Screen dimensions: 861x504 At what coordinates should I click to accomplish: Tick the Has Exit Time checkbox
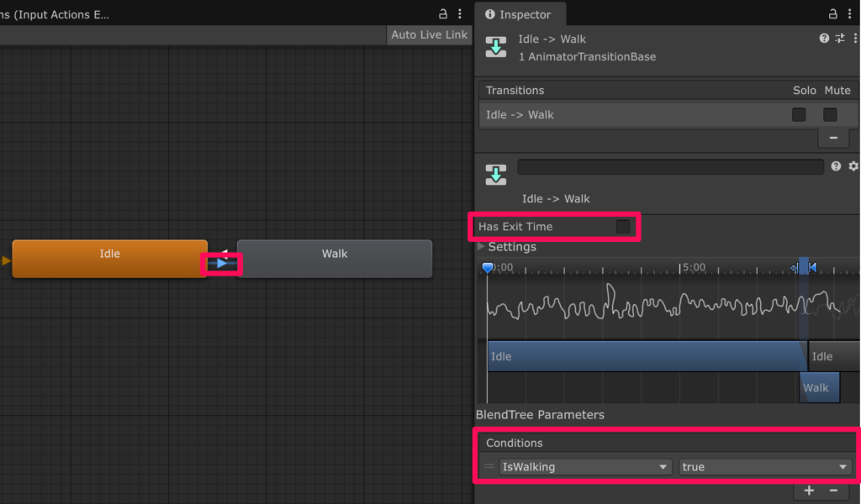(x=623, y=227)
